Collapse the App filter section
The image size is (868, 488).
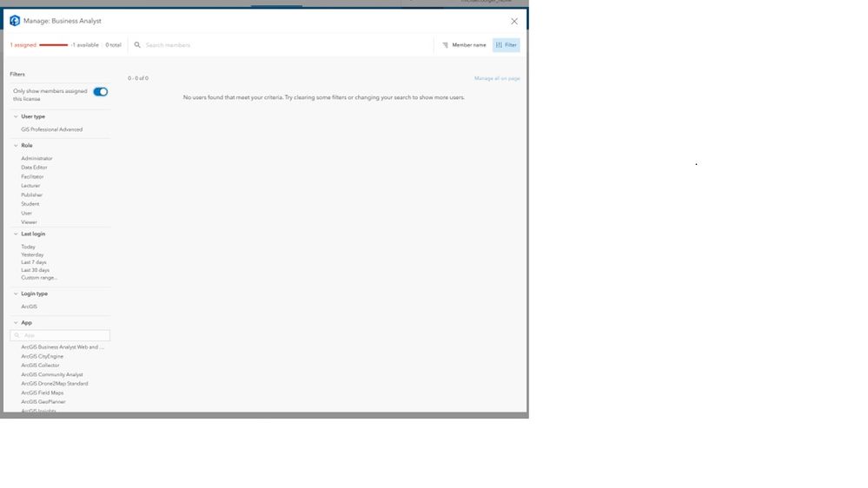pyautogui.click(x=16, y=322)
